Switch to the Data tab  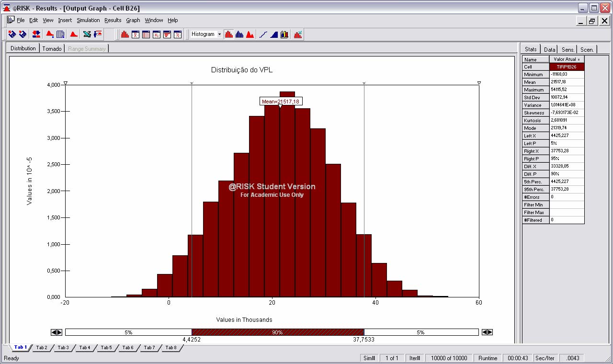(550, 50)
